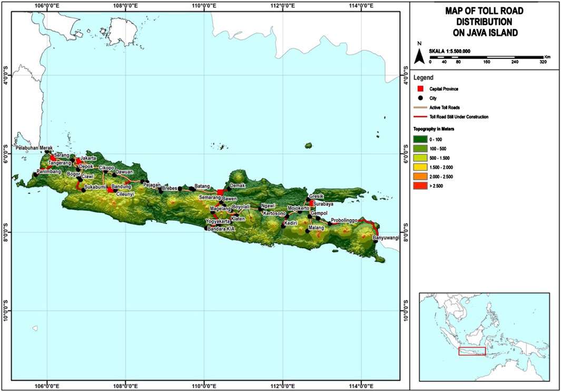
Task: Click the red Capital Province legend square
Action: 420,89
